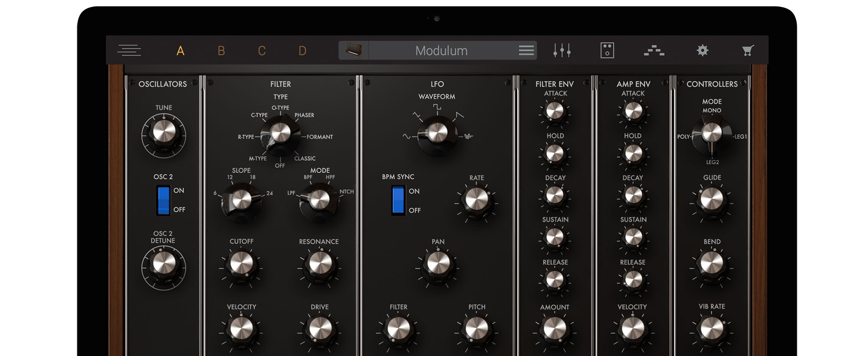Image resolution: width=868 pixels, height=356 pixels.
Task: Click the LFO PITCH knob
Action: click(477, 330)
